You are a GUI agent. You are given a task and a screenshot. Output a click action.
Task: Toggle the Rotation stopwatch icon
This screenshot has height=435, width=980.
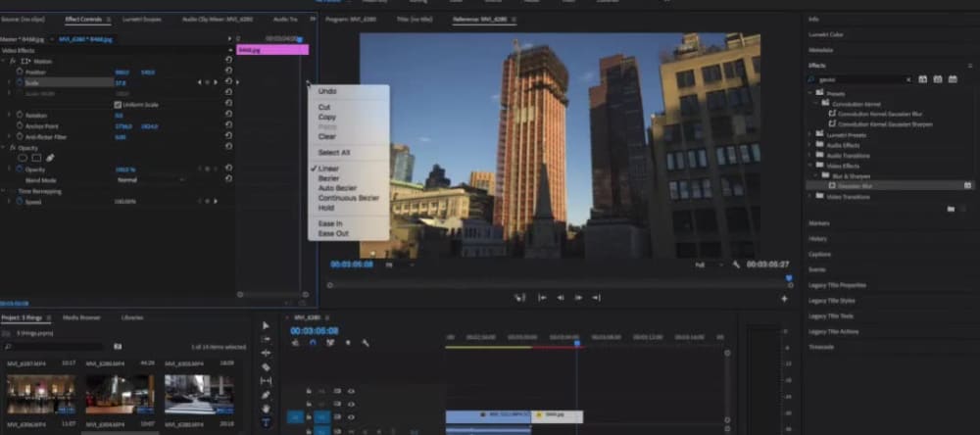[x=20, y=115]
